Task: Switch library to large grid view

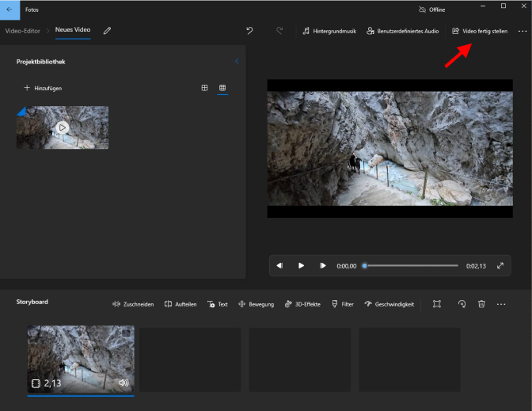Action: pos(204,88)
